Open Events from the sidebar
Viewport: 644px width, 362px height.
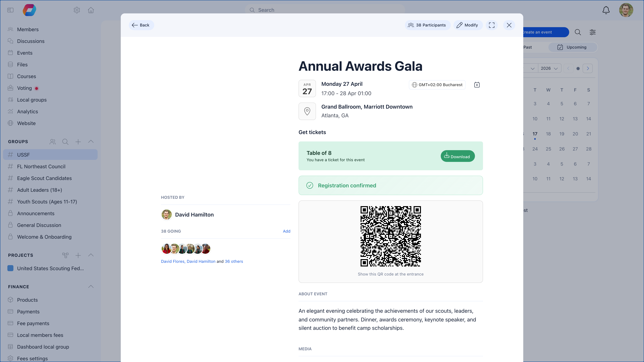click(x=24, y=53)
